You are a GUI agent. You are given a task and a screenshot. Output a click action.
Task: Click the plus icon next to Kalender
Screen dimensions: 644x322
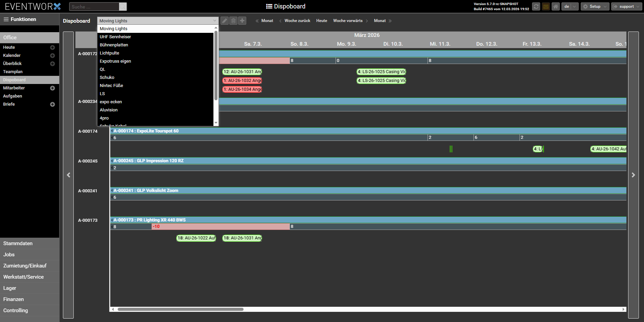point(52,56)
